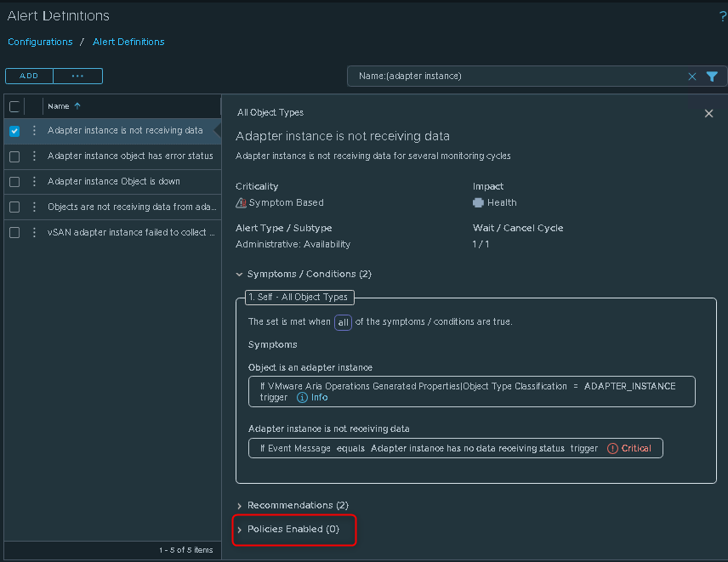The width and height of the screenshot is (728, 562).
Task: Toggle the select-all header checkbox
Action: pyautogui.click(x=14, y=106)
